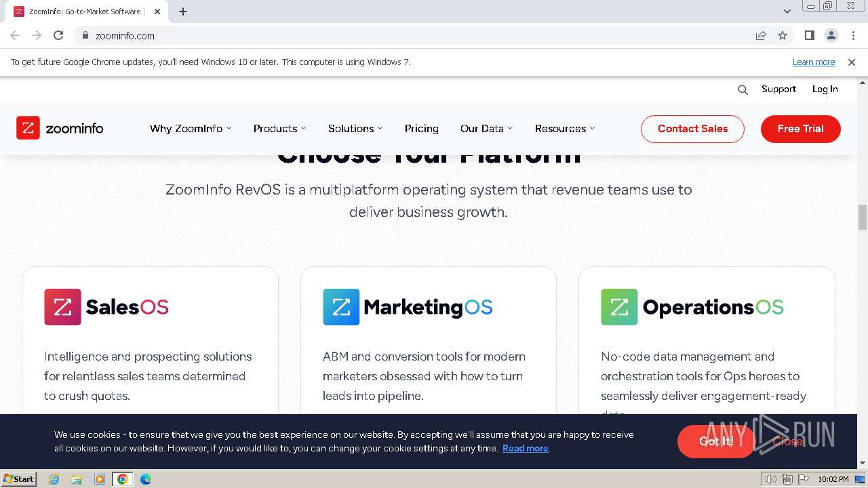Reload the zoominfo.com page
Viewport: 868px width, 488px height.
pos(58,35)
